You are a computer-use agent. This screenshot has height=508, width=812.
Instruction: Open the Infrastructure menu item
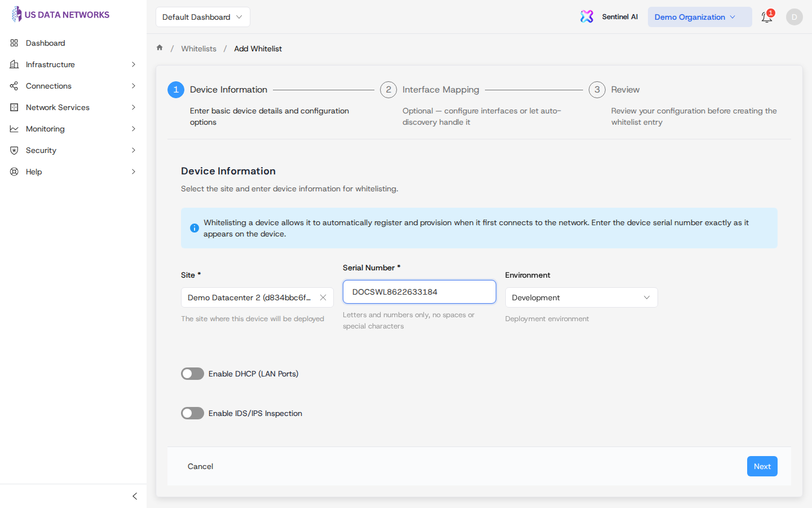pyautogui.click(x=73, y=64)
